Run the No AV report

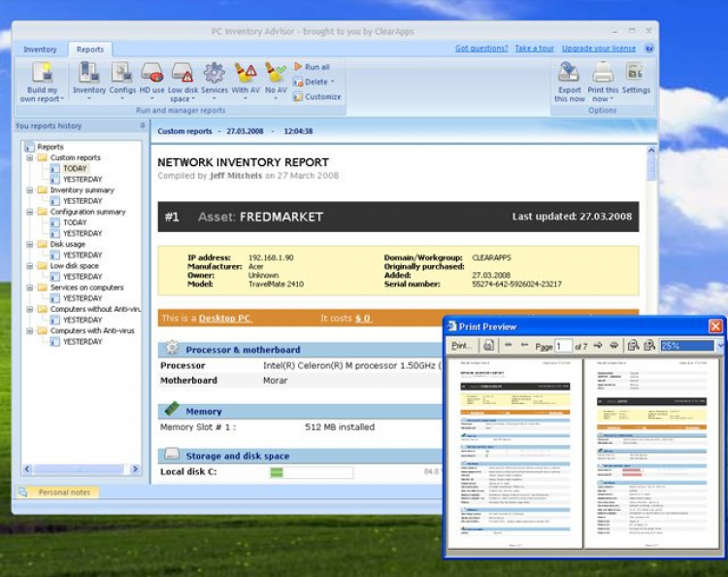[276, 80]
